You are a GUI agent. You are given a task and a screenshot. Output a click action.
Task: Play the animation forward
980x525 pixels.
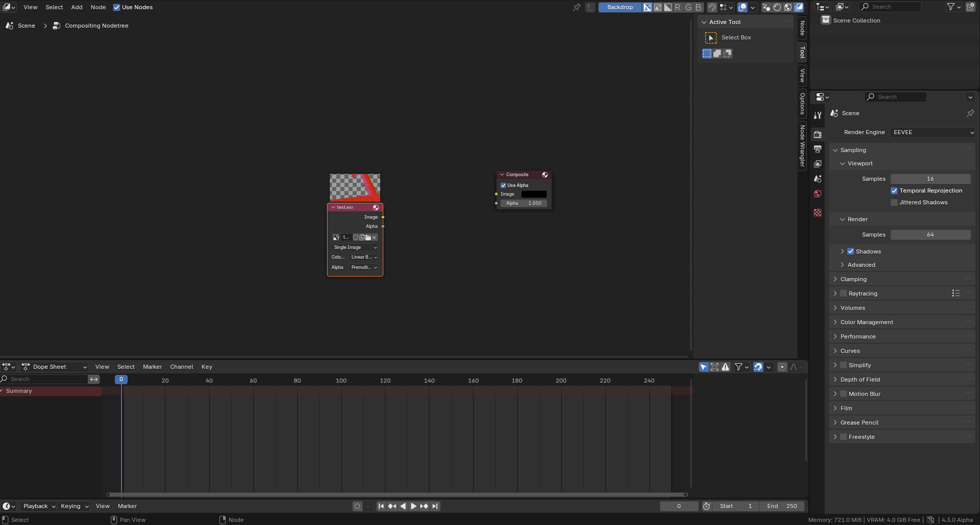coord(413,506)
